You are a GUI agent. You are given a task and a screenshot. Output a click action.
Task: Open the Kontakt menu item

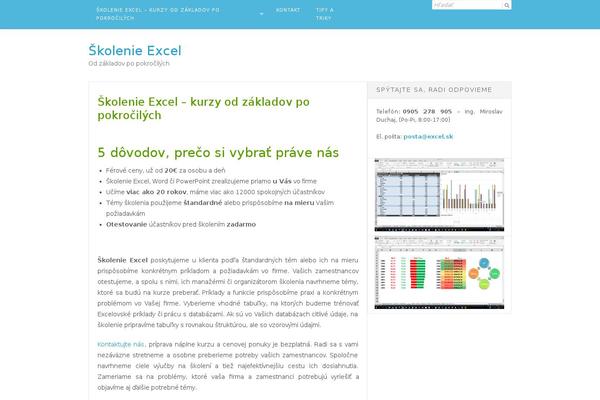click(x=288, y=10)
